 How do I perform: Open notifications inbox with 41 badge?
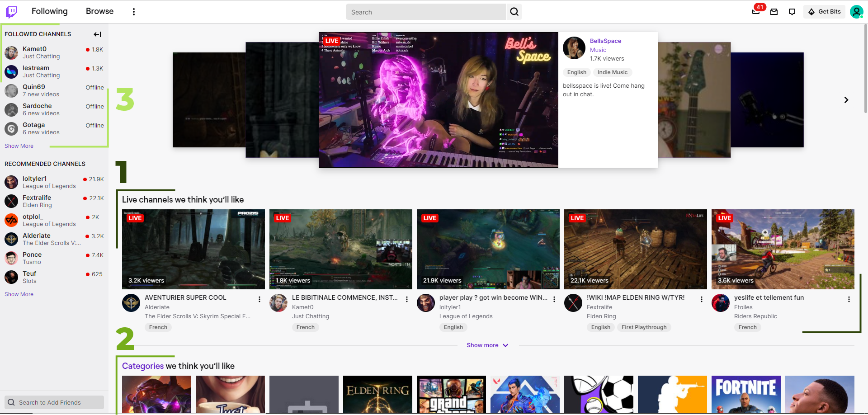point(756,11)
